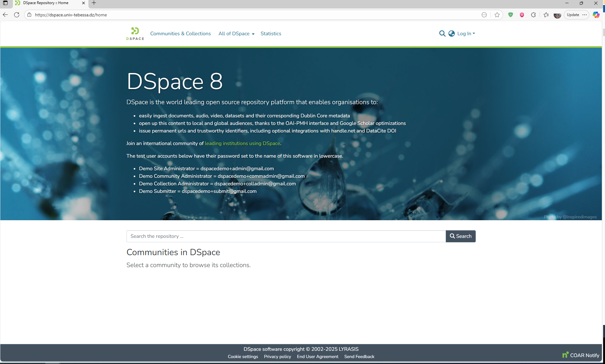This screenshot has width=605, height=364.
Task: Click the browser back arrow
Action: [5, 14]
